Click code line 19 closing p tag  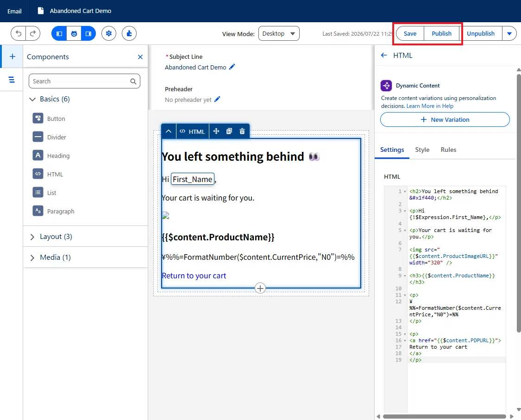(x=415, y=360)
